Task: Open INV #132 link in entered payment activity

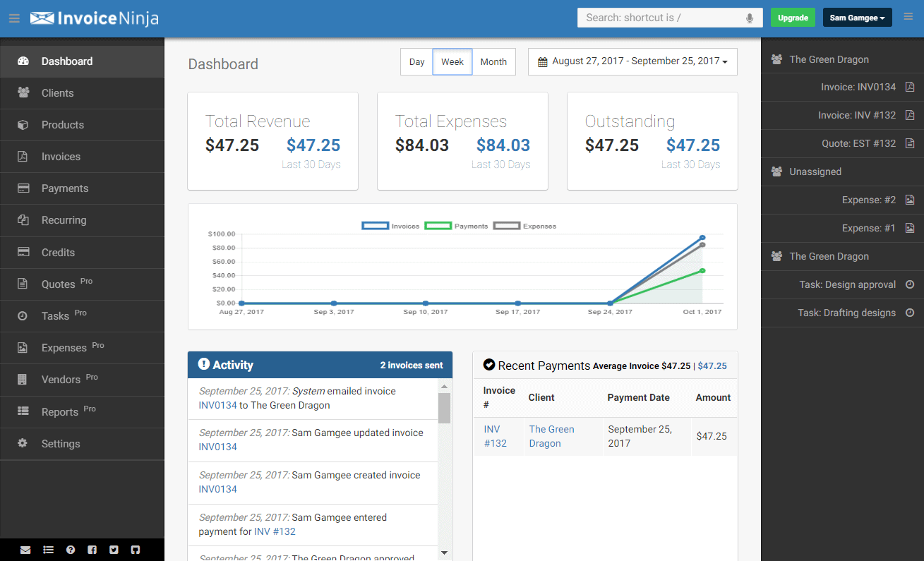Action: pos(275,531)
